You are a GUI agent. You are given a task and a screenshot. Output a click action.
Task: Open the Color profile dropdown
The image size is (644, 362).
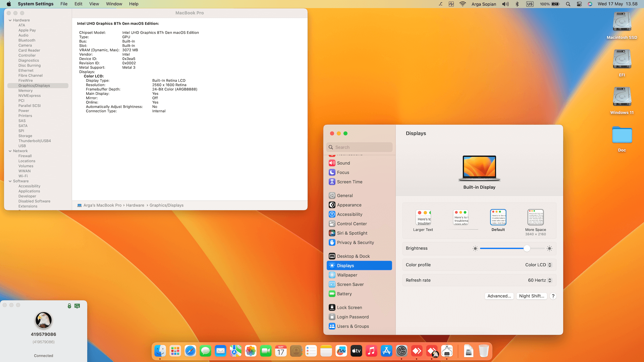coord(538,265)
